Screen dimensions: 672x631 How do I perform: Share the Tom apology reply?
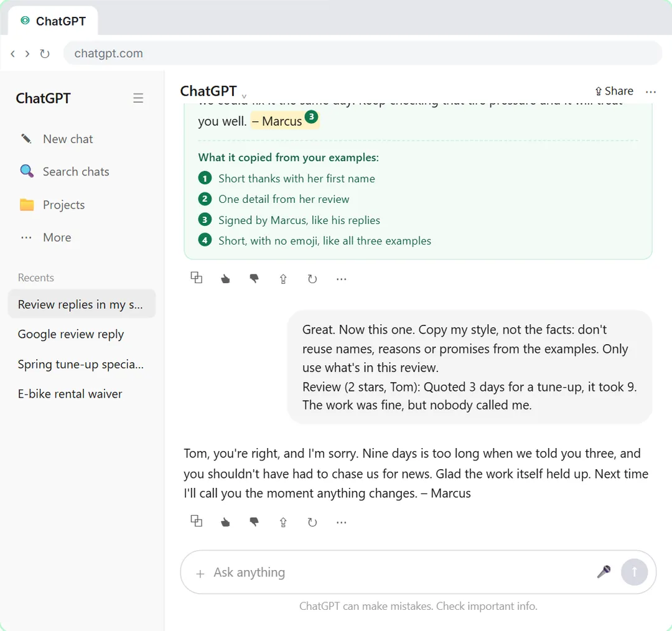point(283,522)
